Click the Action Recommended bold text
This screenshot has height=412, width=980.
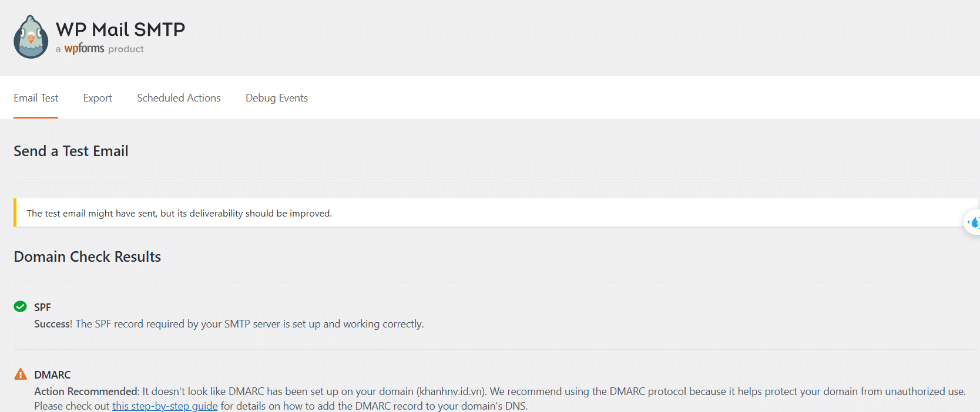point(86,391)
